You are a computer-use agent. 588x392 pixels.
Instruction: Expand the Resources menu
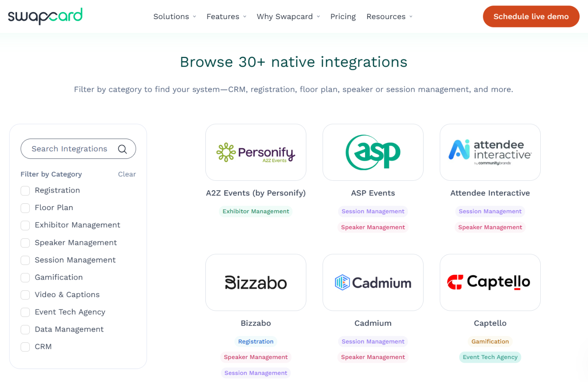[x=389, y=17]
